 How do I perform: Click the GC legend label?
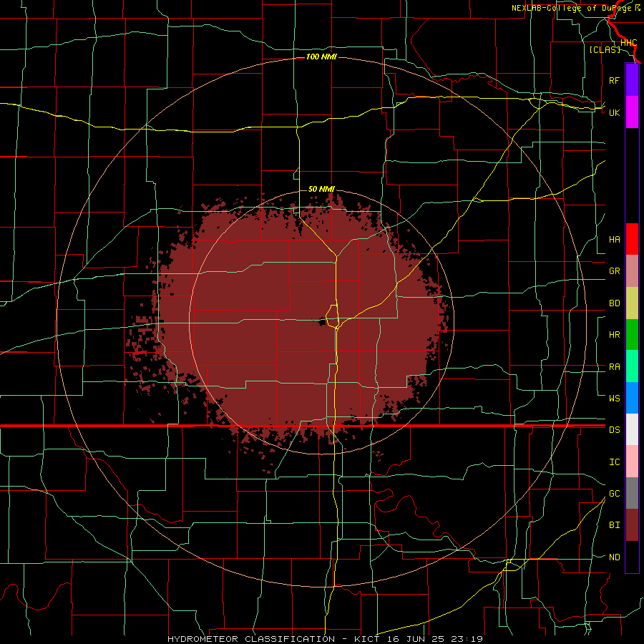614,494
